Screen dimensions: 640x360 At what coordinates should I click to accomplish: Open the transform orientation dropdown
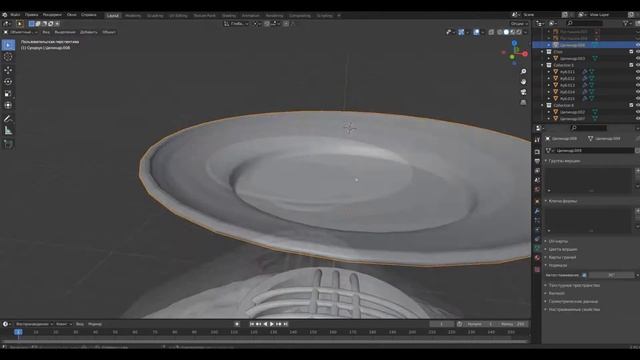click(236, 24)
